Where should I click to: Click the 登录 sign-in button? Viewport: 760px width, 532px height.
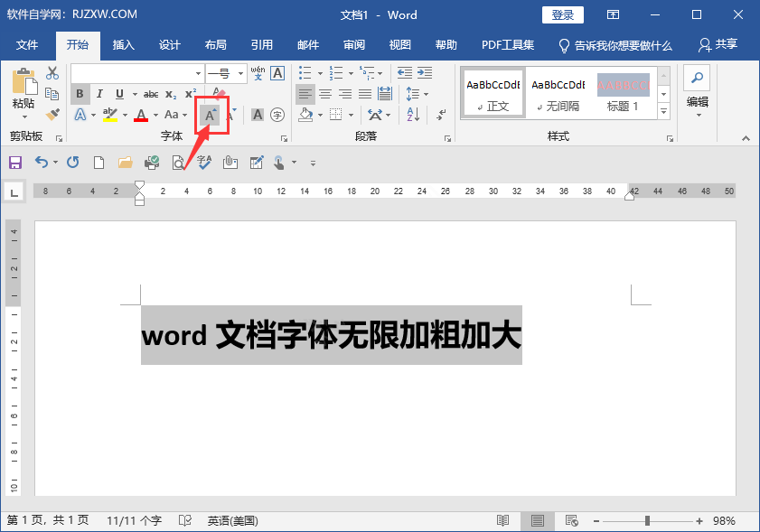[x=562, y=14]
